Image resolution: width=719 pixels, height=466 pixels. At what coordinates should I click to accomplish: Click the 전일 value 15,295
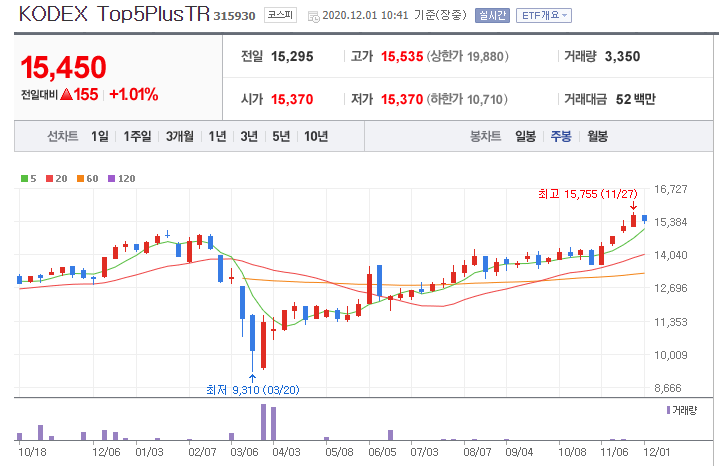pos(292,56)
